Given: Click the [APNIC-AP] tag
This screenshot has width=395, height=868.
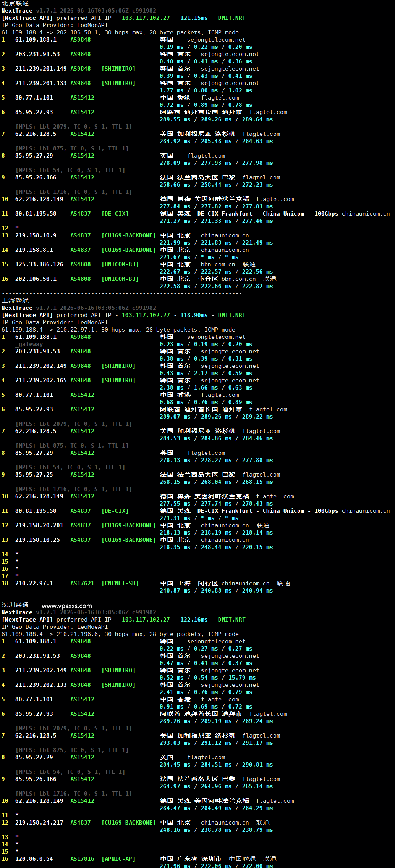Looking at the screenshot, I should [x=118, y=859].
